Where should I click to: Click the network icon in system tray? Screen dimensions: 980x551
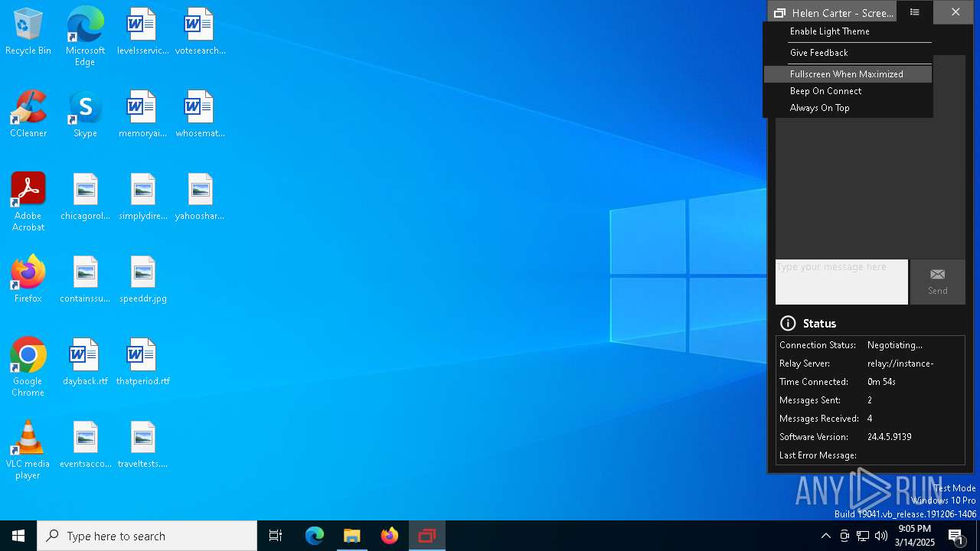coord(863,536)
